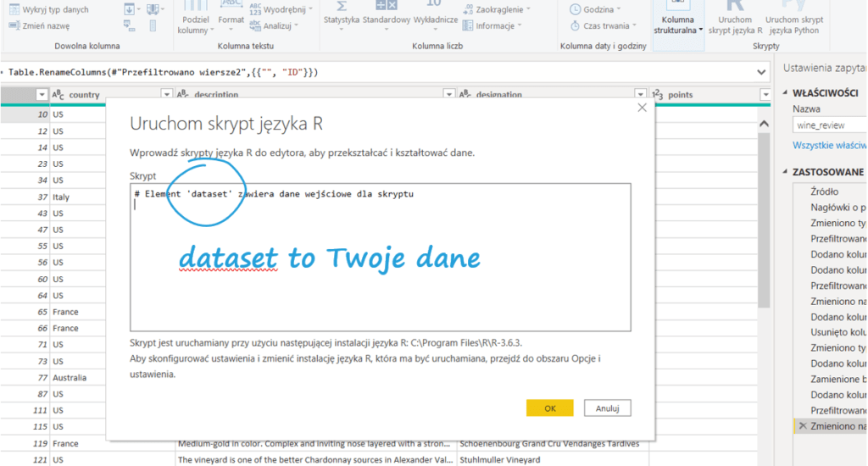Open the points column filter dropdown
Viewport: 868px width, 466px height.
tap(766, 95)
